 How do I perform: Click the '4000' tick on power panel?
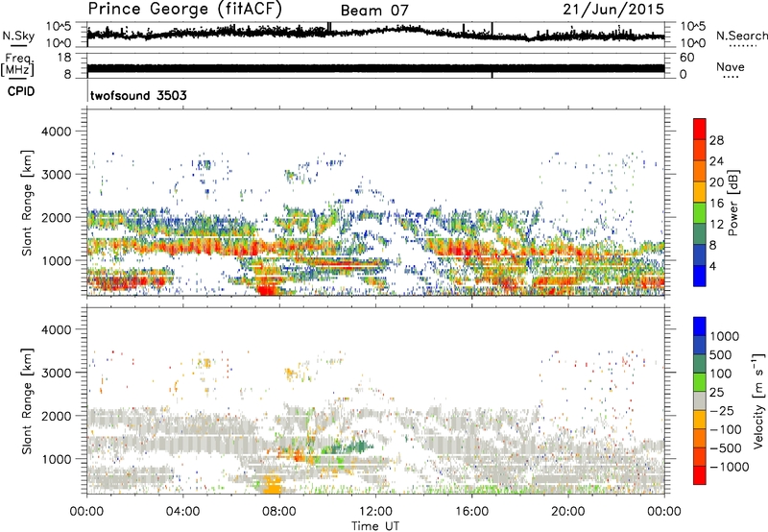pyautogui.click(x=57, y=132)
